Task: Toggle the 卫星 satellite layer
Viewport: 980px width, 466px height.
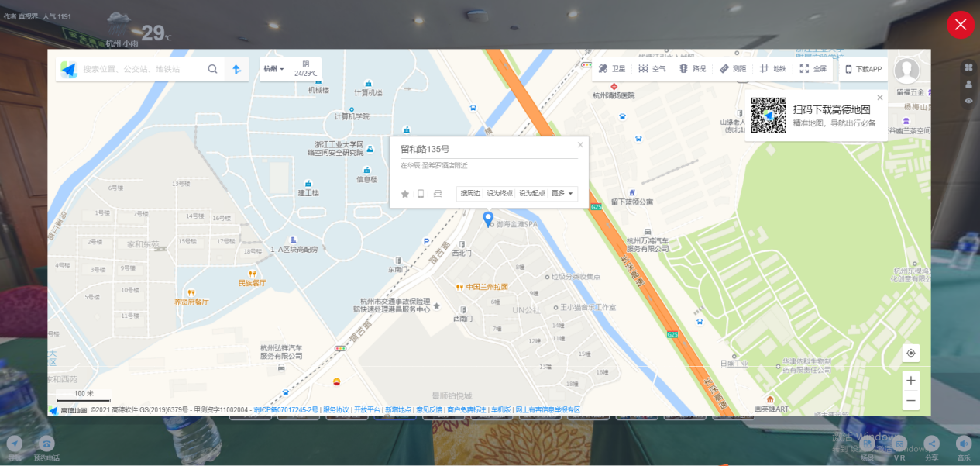Action: (x=612, y=69)
